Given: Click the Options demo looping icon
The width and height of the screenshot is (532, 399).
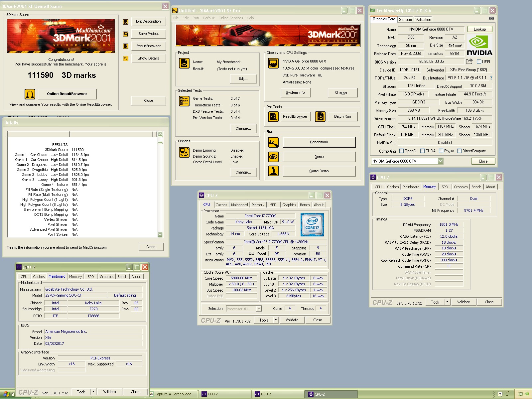Looking at the screenshot, I should (184, 152).
